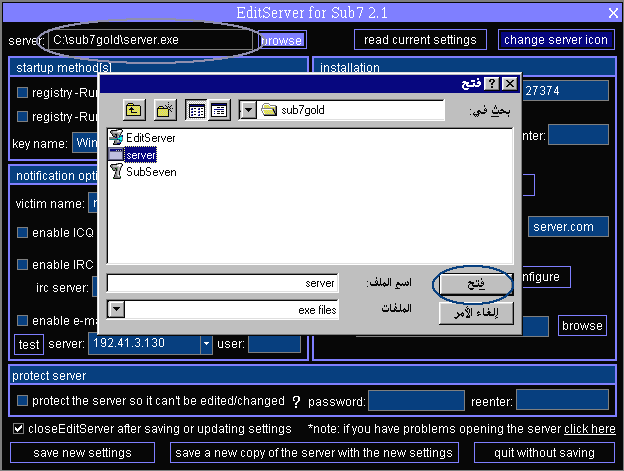Click the exe files type combo box
Screen dimensions: 624x471
223,309
